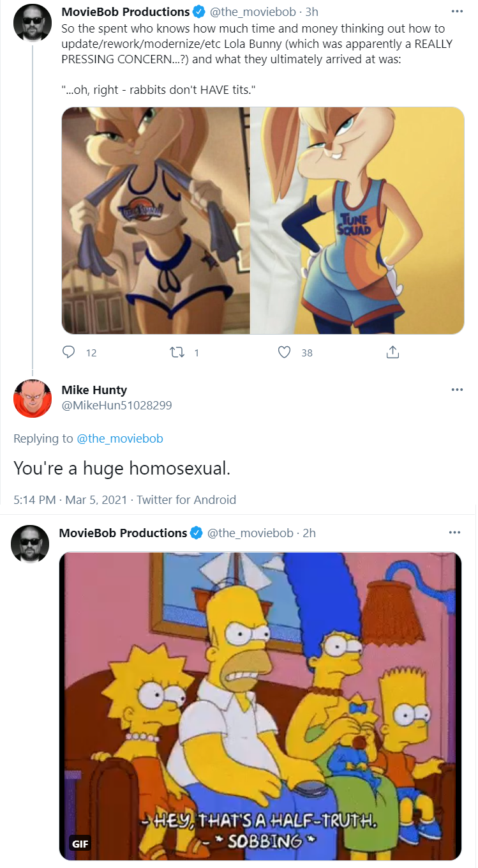Click the share icon under Lola Bunny tweet

(393, 352)
